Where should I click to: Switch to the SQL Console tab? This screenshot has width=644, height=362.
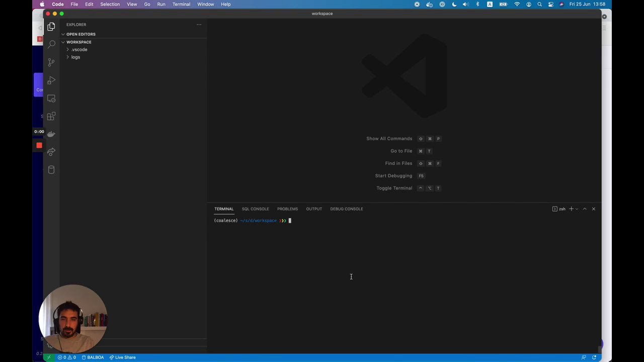[x=255, y=209]
